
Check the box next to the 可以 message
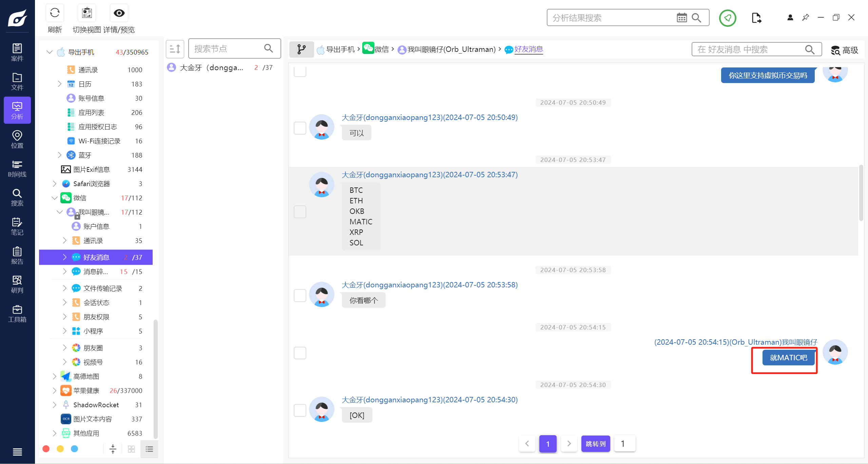300,128
